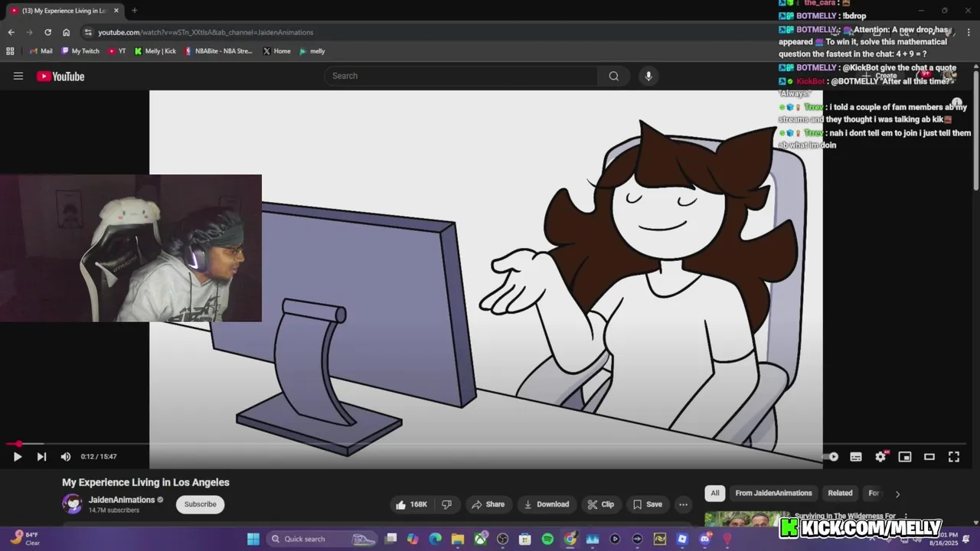Subscribe to JaidenAnimations
This screenshot has width=980, height=551.
(200, 504)
